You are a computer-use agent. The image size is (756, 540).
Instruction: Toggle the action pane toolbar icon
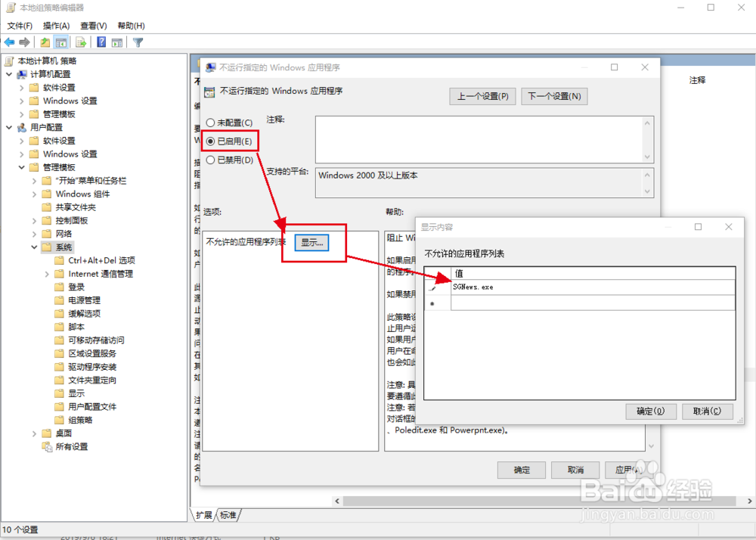(x=117, y=42)
